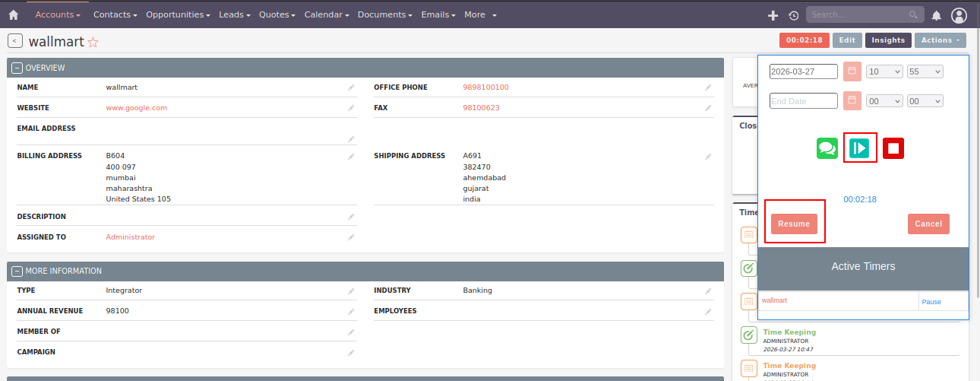Open the start hour dropdown
Image resolution: width=980 pixels, height=381 pixels.
coord(884,71)
